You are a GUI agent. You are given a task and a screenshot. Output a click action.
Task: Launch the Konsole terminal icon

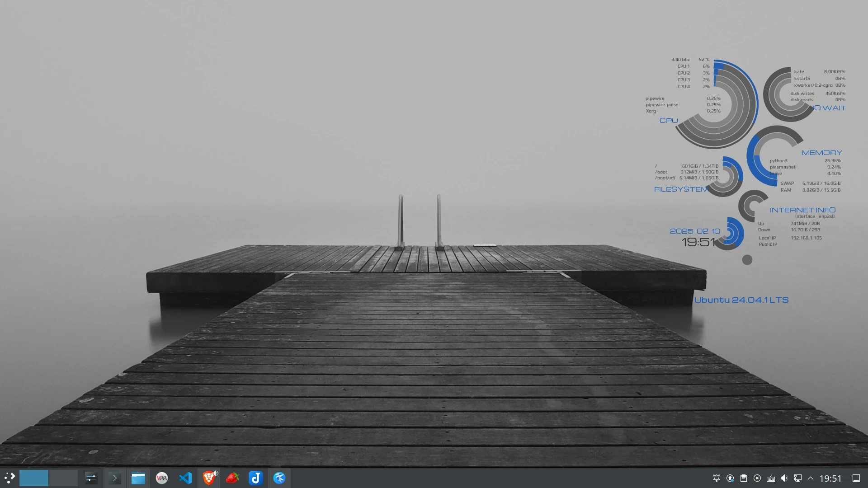coord(115,478)
